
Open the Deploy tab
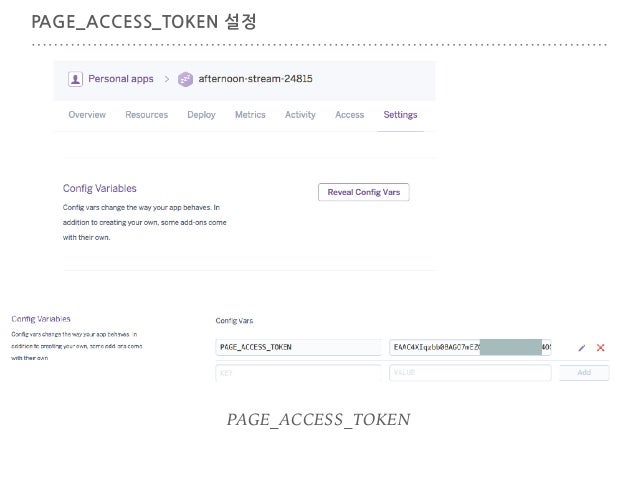point(201,115)
